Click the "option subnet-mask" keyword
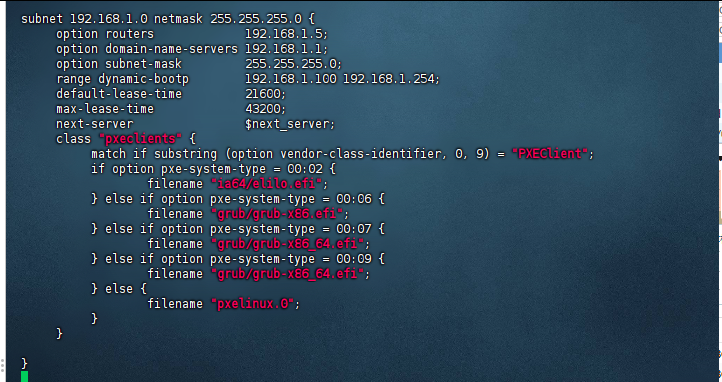722x382 pixels. [119, 64]
